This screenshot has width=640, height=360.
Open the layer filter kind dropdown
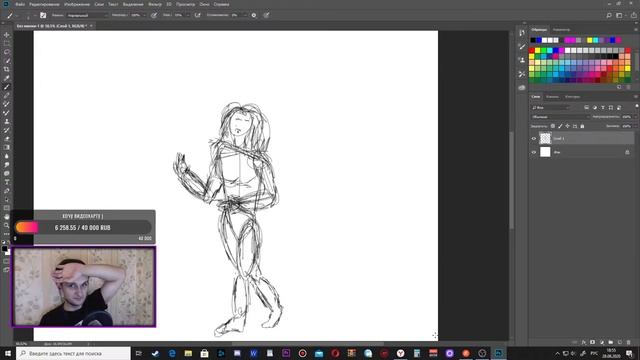[551, 107]
